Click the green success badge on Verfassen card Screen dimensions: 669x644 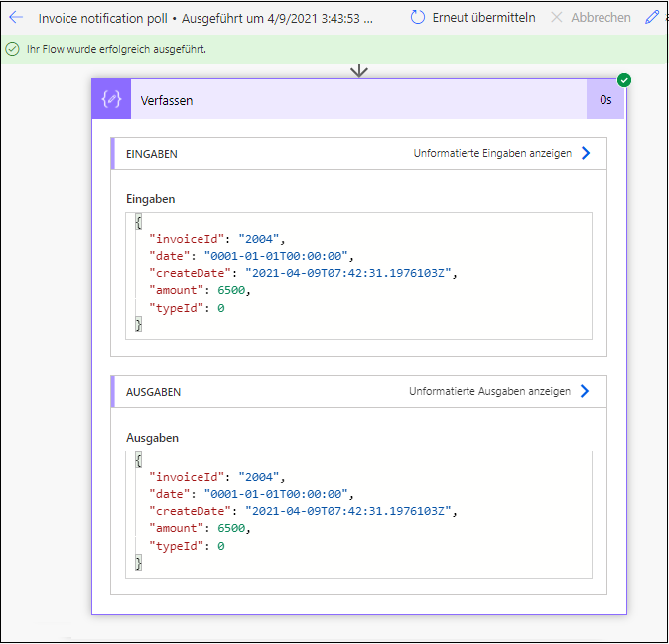point(624,80)
